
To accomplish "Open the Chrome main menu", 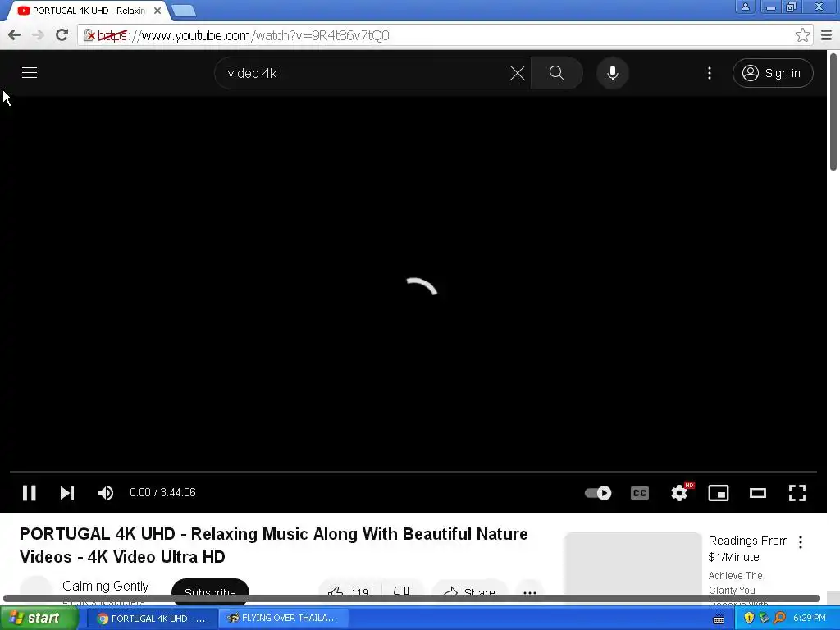I will [827, 35].
